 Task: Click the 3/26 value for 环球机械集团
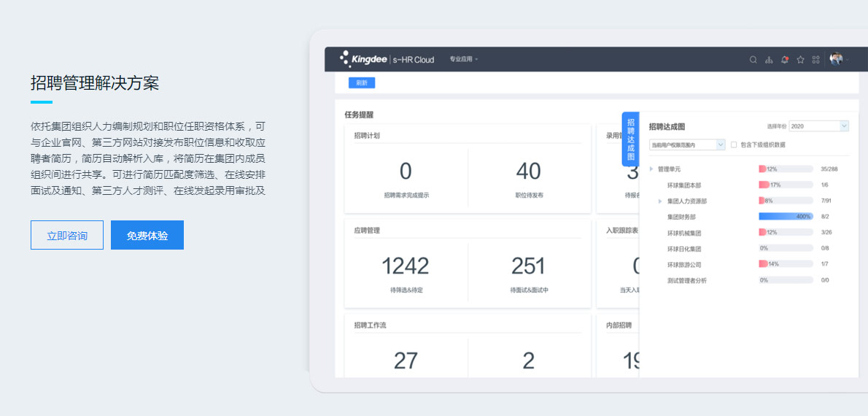(826, 233)
